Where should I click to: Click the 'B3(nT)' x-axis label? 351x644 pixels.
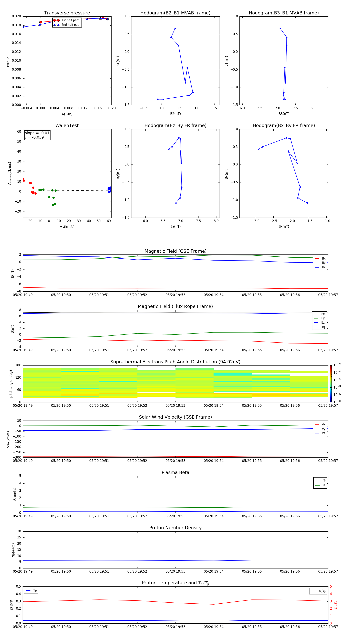pos(284,114)
